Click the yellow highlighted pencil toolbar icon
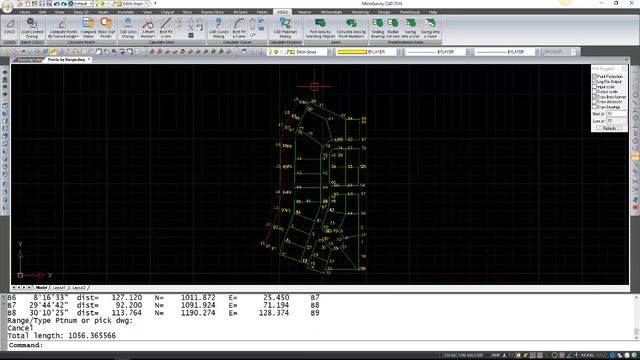 (x=53, y=52)
